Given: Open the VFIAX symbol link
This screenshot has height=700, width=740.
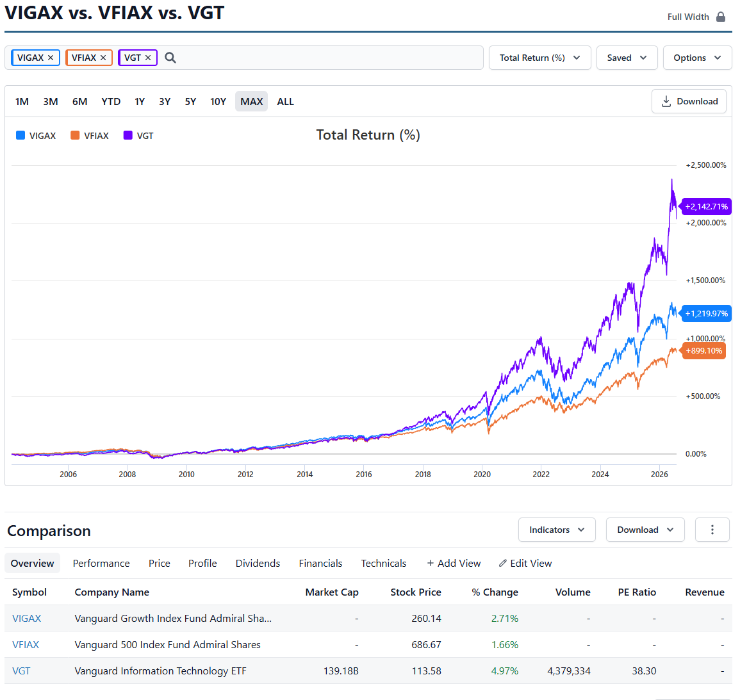Looking at the screenshot, I should (26, 645).
